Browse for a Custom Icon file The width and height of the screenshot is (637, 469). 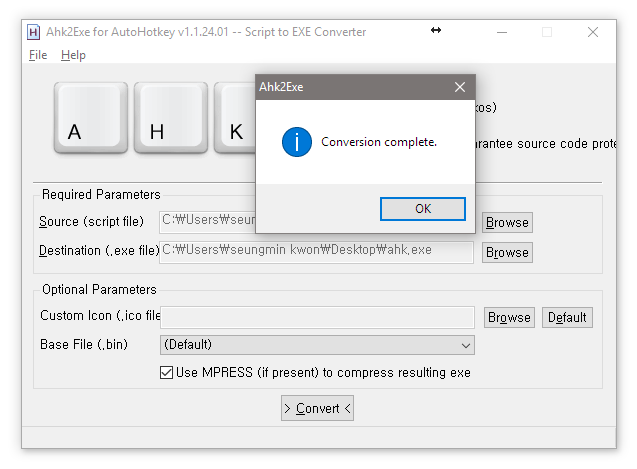[509, 317]
